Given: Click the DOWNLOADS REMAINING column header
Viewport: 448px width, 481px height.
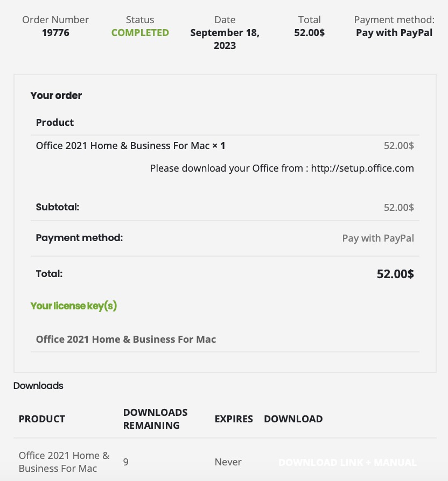Looking at the screenshot, I should click(x=155, y=419).
